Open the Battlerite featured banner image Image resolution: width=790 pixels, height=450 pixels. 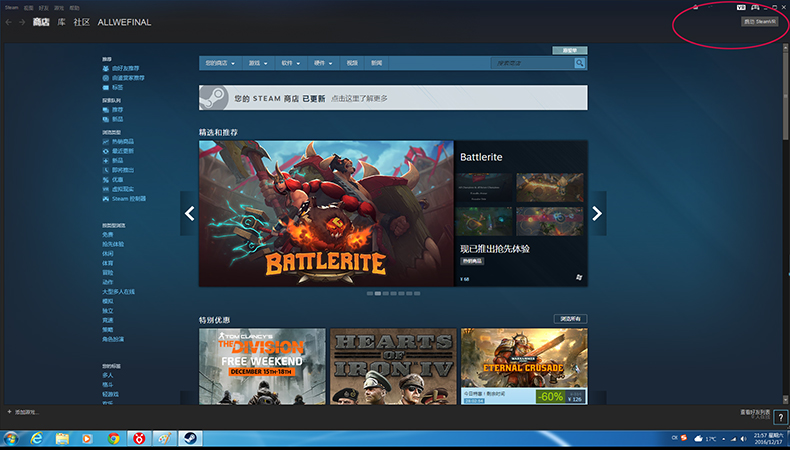[x=326, y=213]
